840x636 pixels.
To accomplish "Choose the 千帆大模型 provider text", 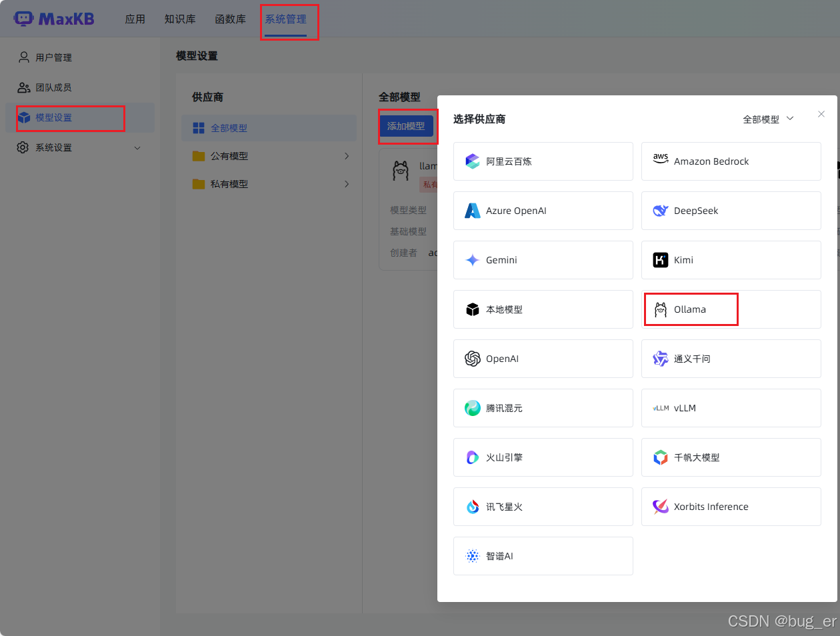I will tap(697, 457).
